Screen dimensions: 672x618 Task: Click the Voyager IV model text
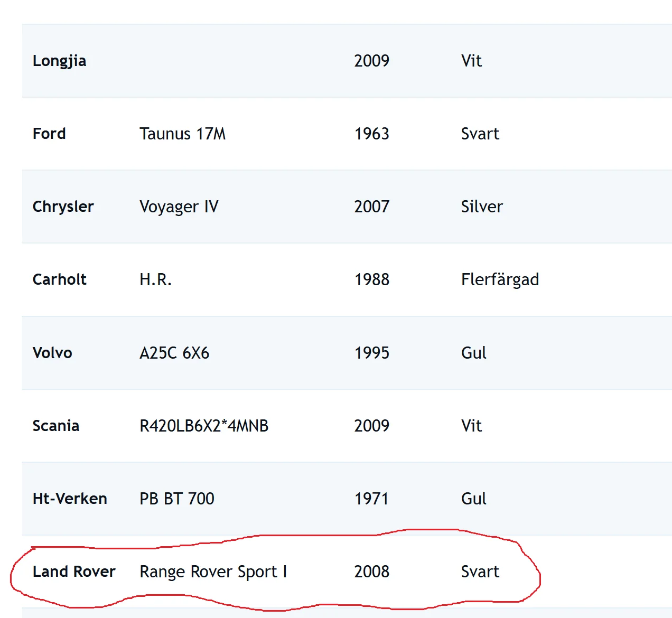[x=179, y=207]
